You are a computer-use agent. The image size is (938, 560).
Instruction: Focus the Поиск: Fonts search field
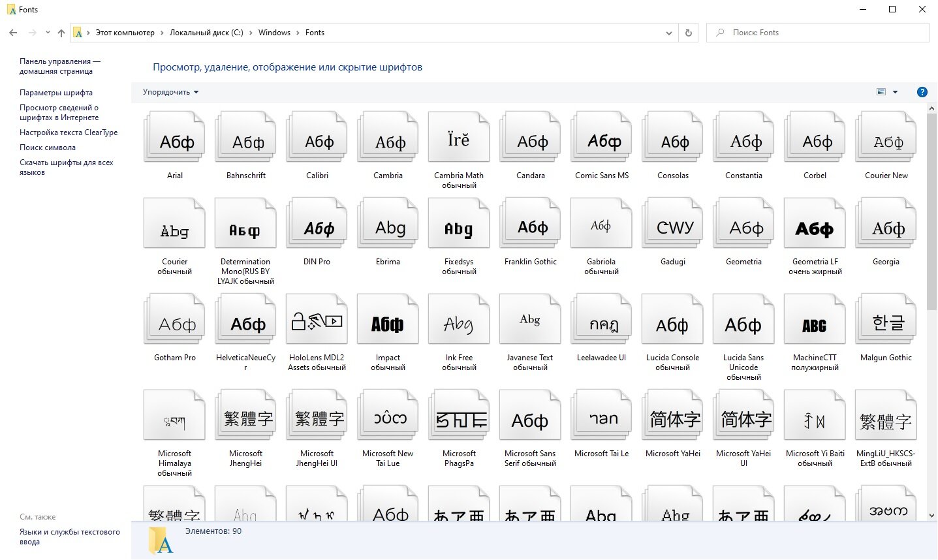pos(817,33)
